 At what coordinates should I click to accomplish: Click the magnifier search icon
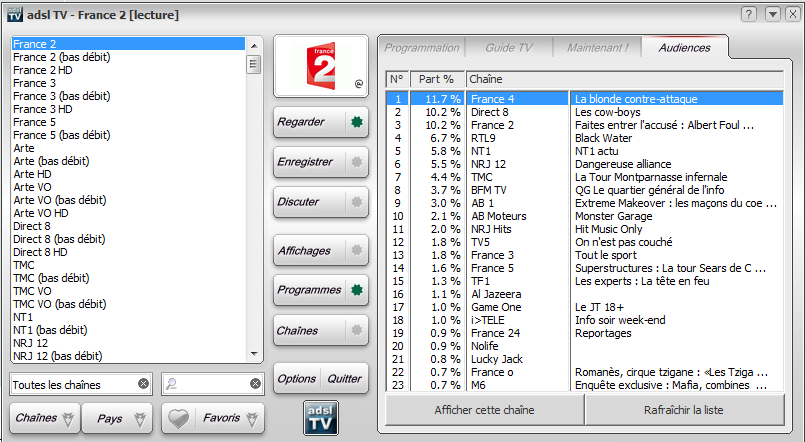click(171, 384)
